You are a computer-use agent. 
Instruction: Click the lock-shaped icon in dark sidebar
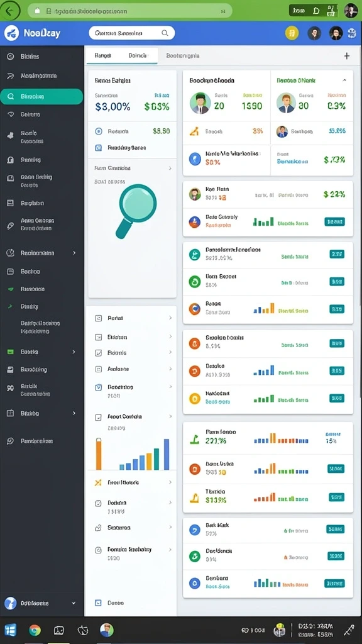(11, 160)
